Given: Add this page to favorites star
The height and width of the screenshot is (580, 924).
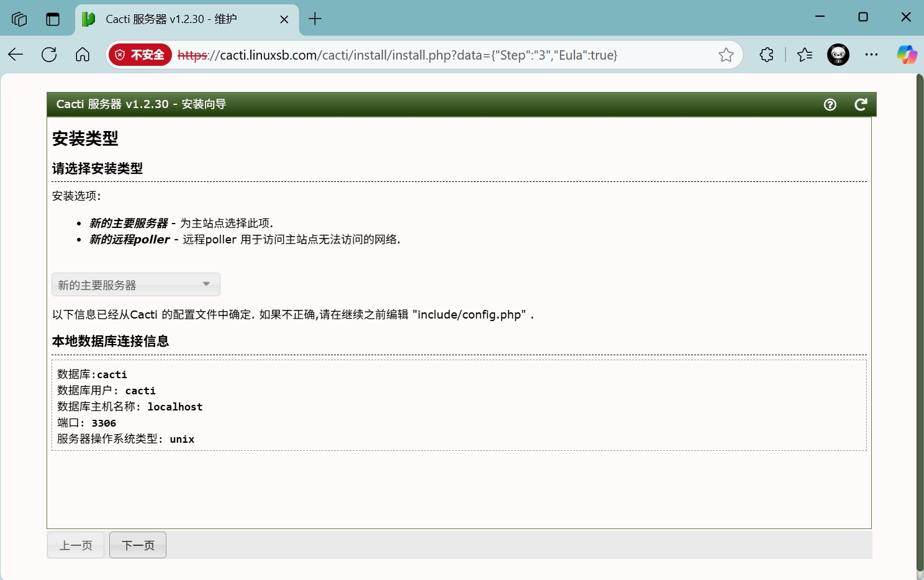Looking at the screenshot, I should 726,55.
